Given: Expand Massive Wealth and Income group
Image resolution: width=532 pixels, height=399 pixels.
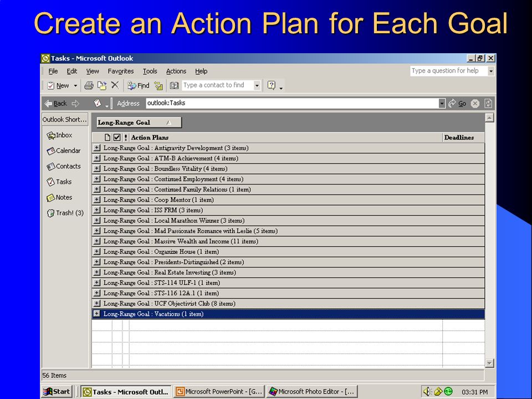Looking at the screenshot, I should 97,241.
